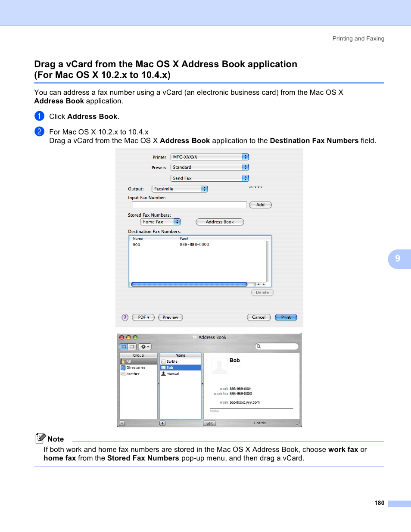
Task: Click the add group plus button
Action: 122,423
